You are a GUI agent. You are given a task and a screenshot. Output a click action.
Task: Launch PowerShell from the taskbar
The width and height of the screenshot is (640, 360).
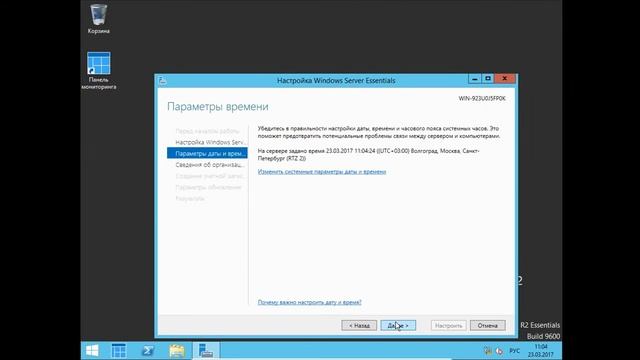click(148, 351)
